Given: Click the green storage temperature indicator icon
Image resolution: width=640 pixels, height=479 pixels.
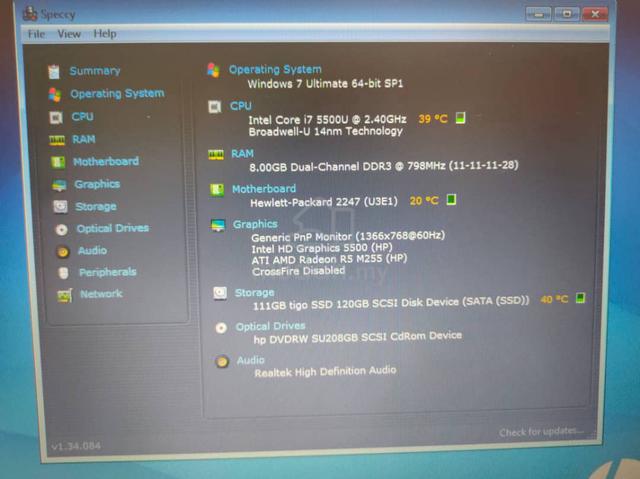Looking at the screenshot, I should click(580, 298).
